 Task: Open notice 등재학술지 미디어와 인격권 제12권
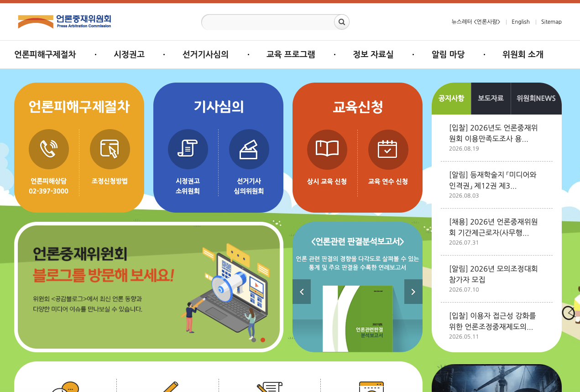click(x=493, y=180)
